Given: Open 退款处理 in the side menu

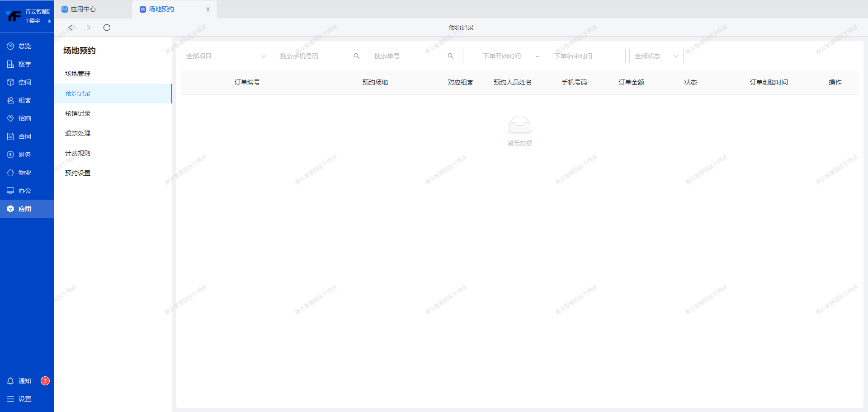Looking at the screenshot, I should point(78,133).
